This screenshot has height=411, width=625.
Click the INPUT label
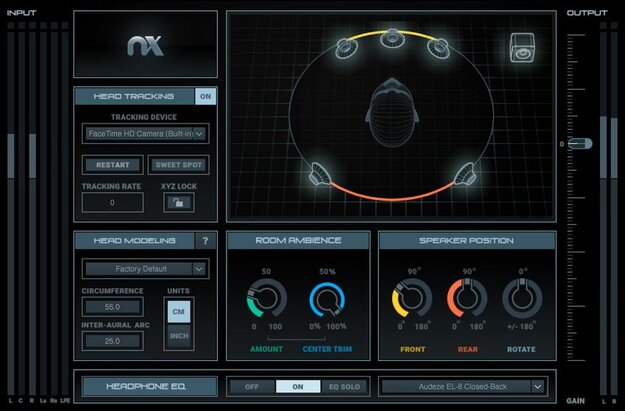pos(22,13)
